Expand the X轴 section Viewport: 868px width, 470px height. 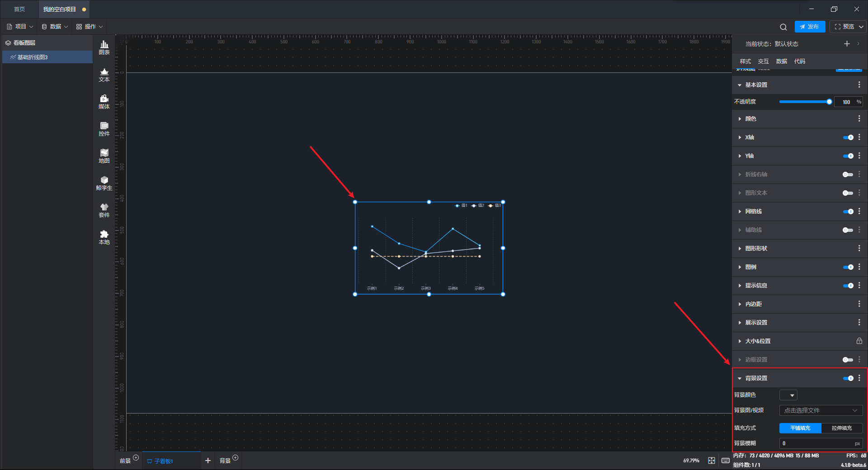[x=740, y=137]
